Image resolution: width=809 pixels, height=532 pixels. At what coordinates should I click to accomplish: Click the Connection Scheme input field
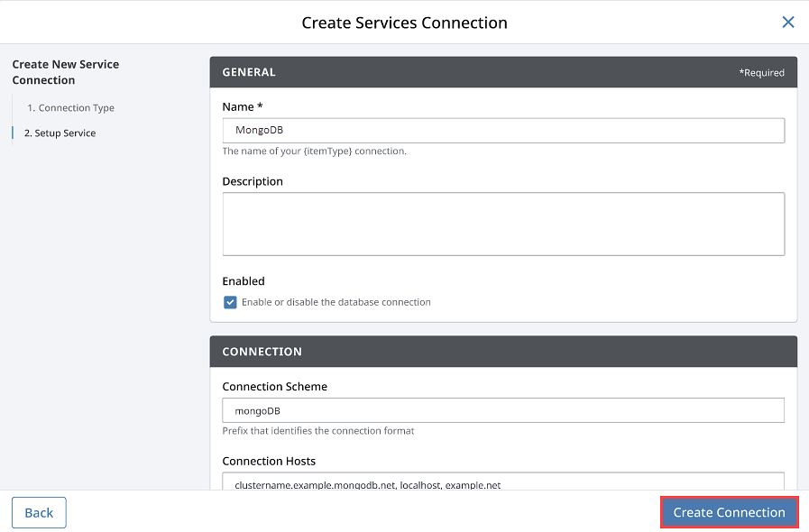click(503, 411)
